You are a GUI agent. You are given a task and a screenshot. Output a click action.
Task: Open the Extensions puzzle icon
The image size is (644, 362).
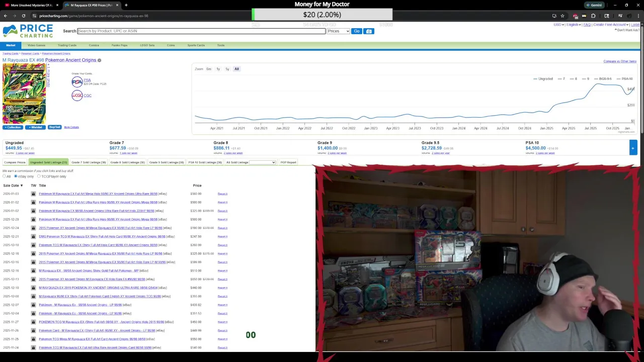point(593,16)
